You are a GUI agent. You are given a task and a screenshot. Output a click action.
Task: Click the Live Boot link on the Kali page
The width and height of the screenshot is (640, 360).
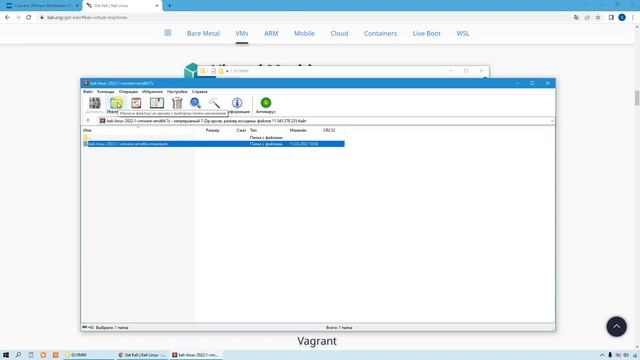[427, 33]
